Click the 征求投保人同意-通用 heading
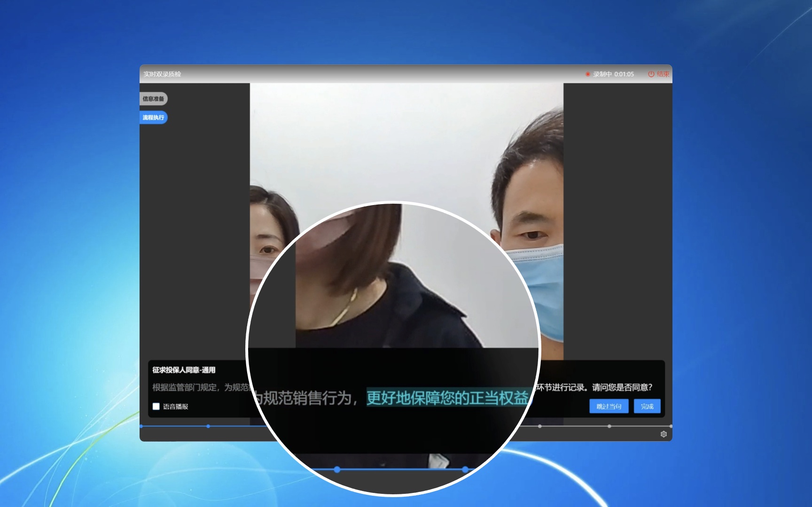 pos(184,370)
